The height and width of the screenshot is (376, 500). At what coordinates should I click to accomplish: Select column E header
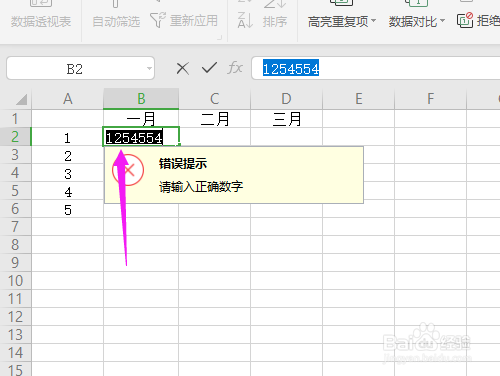coord(359,99)
